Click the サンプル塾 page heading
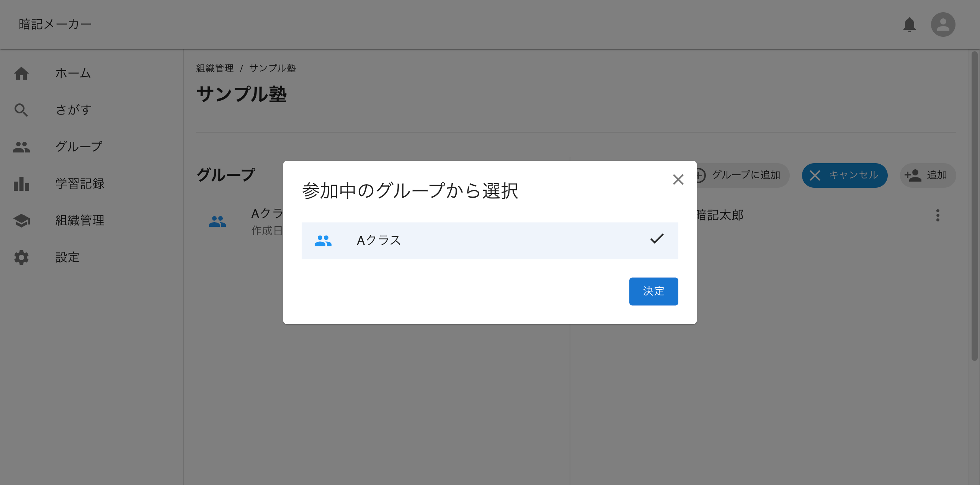This screenshot has width=980, height=485. (x=242, y=94)
